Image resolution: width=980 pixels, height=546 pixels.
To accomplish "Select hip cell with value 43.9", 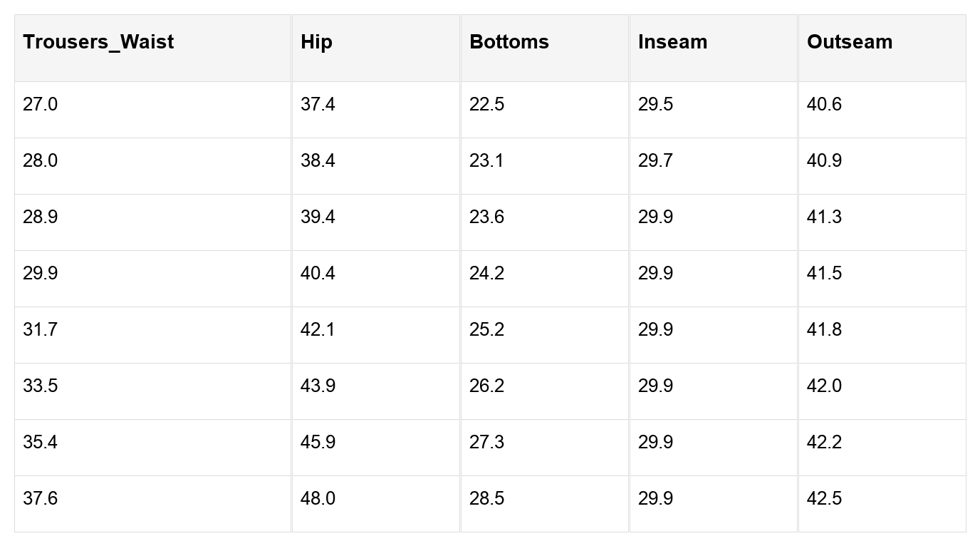I will (x=318, y=386).
